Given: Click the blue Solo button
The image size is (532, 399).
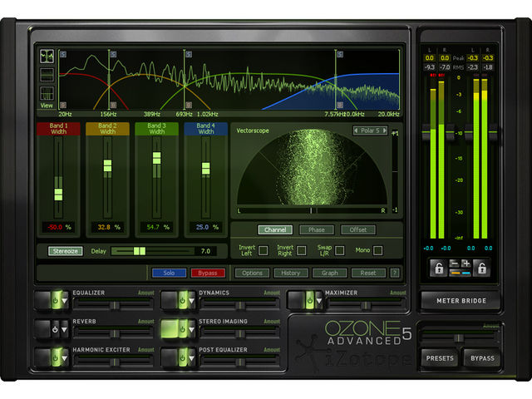Looking at the screenshot, I should click(x=169, y=273).
